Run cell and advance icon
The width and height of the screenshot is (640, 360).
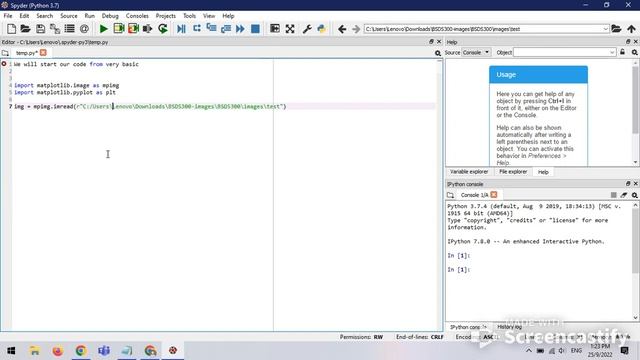point(133,29)
